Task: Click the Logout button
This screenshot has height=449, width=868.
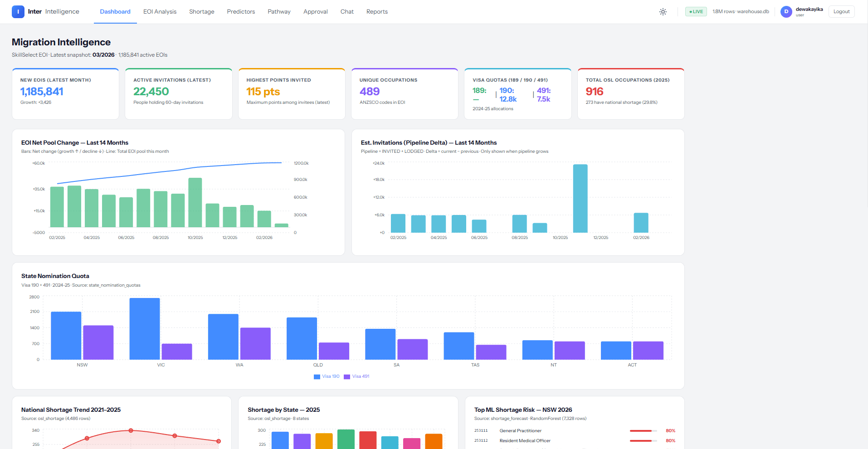Action: coord(841,12)
